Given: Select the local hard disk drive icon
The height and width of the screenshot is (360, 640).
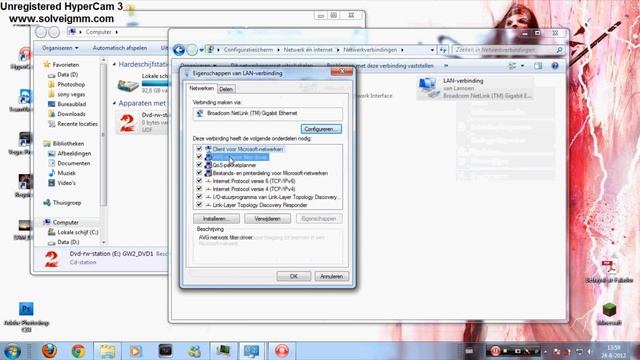Looking at the screenshot, I should [128, 85].
